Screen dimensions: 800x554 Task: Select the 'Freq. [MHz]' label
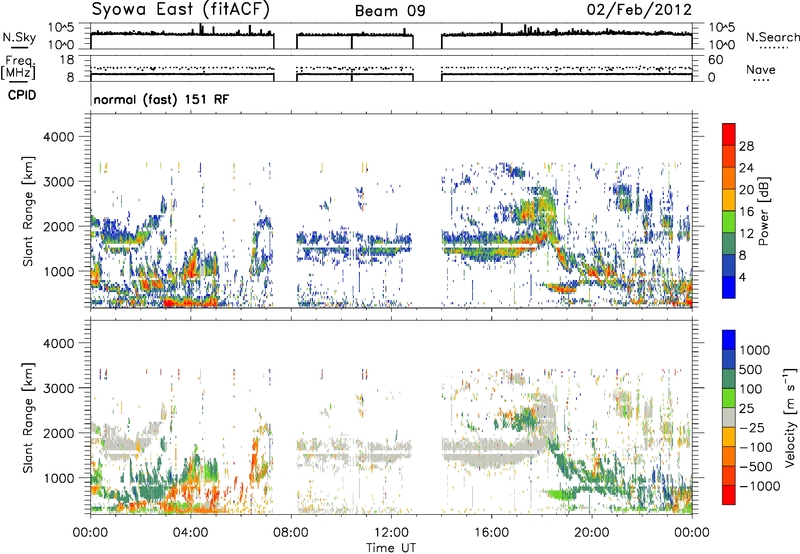click(x=18, y=67)
